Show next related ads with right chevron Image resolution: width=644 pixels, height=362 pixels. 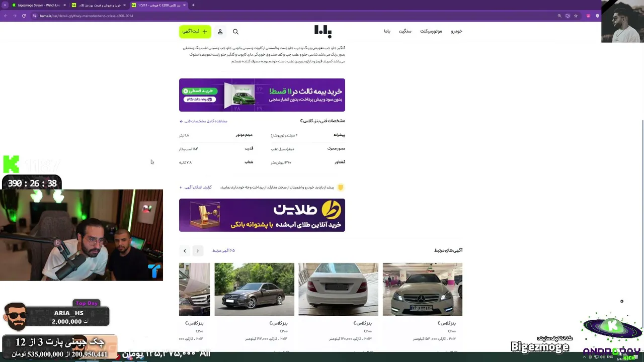(198, 251)
